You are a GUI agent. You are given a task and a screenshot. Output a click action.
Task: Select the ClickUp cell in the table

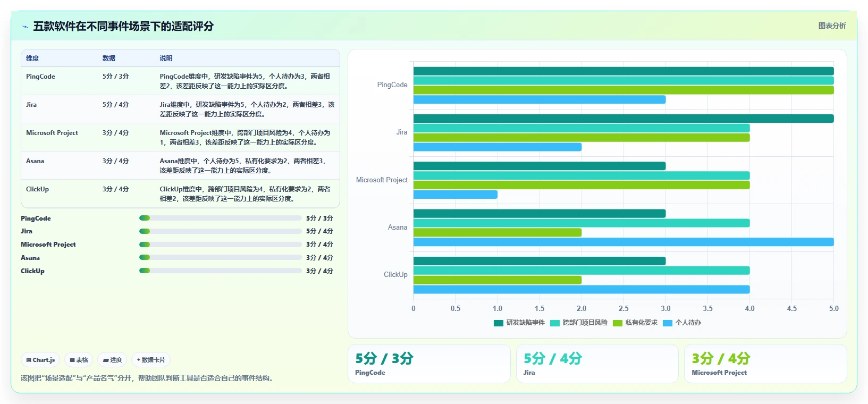(x=37, y=189)
